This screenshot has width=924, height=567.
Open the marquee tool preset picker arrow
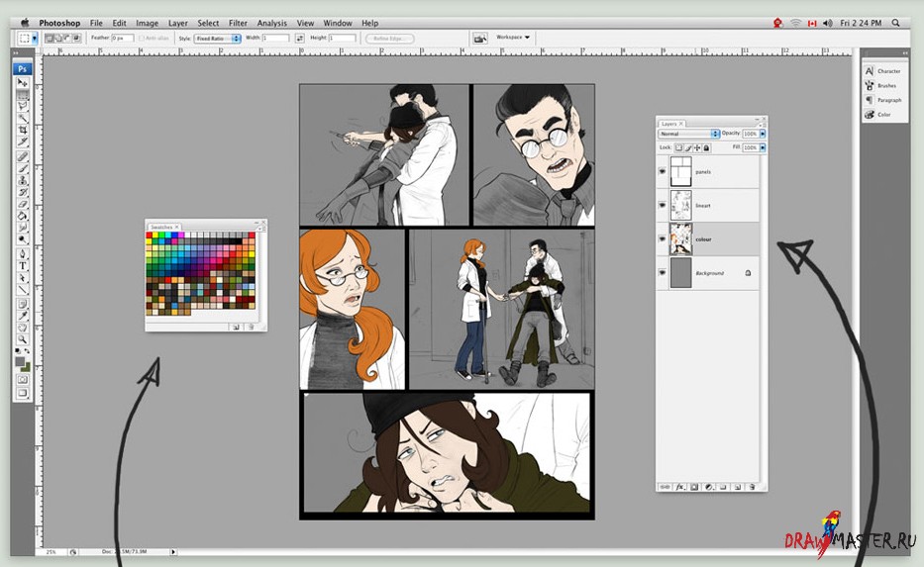(x=35, y=39)
